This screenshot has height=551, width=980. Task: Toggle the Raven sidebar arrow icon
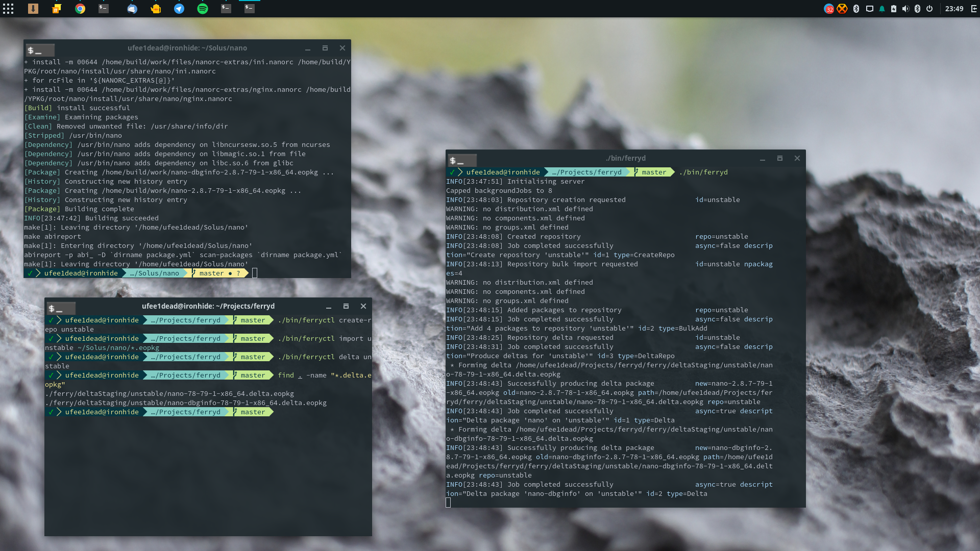[x=974, y=9]
